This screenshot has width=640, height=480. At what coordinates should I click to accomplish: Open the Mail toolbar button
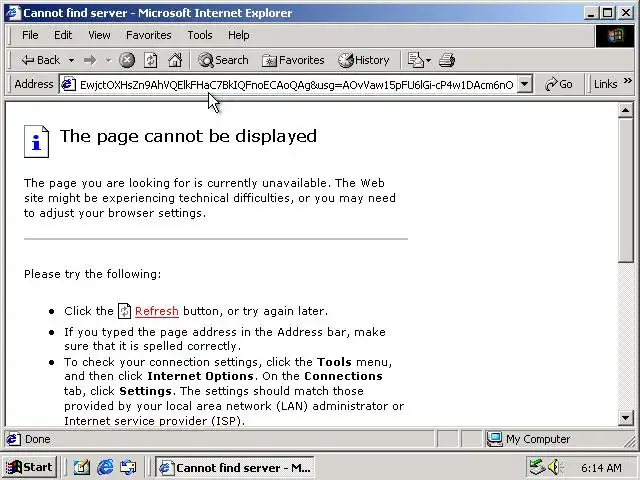(x=416, y=60)
